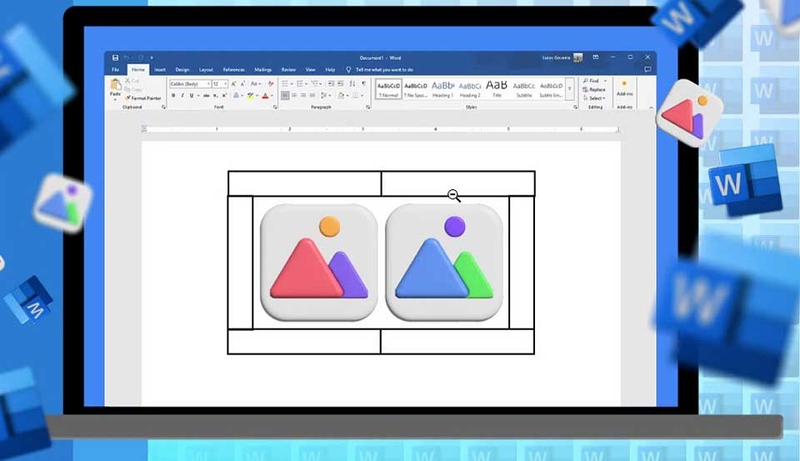Align text left

coord(285,95)
